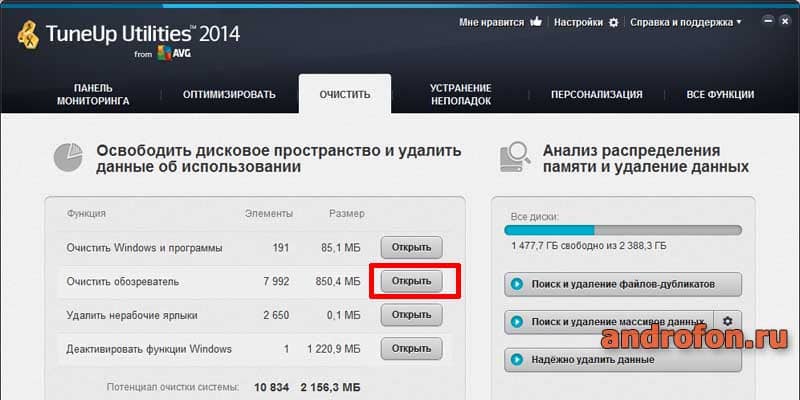Viewport: 800px width, 400px height.
Task: Switch to ПЕРСОНАЛИЗАЦИЯ tab
Action: point(596,95)
